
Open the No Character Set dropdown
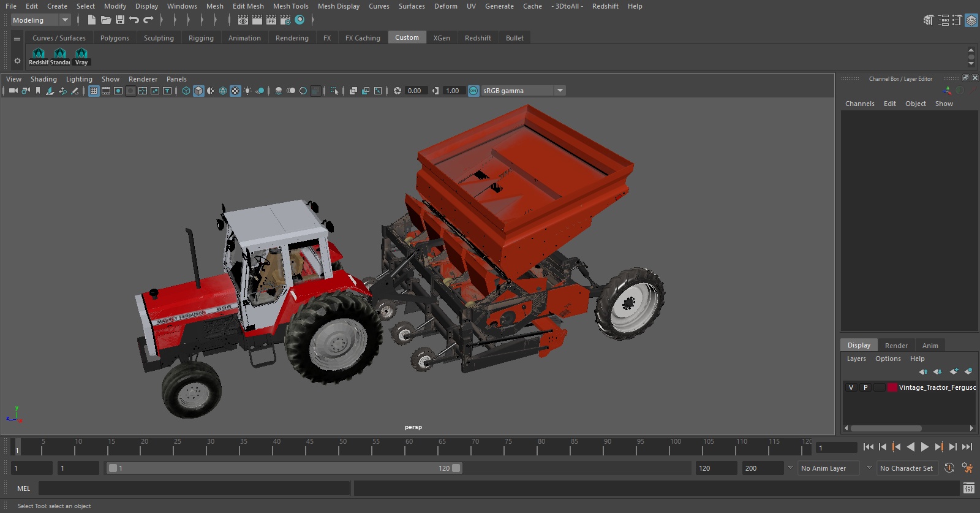click(x=907, y=468)
